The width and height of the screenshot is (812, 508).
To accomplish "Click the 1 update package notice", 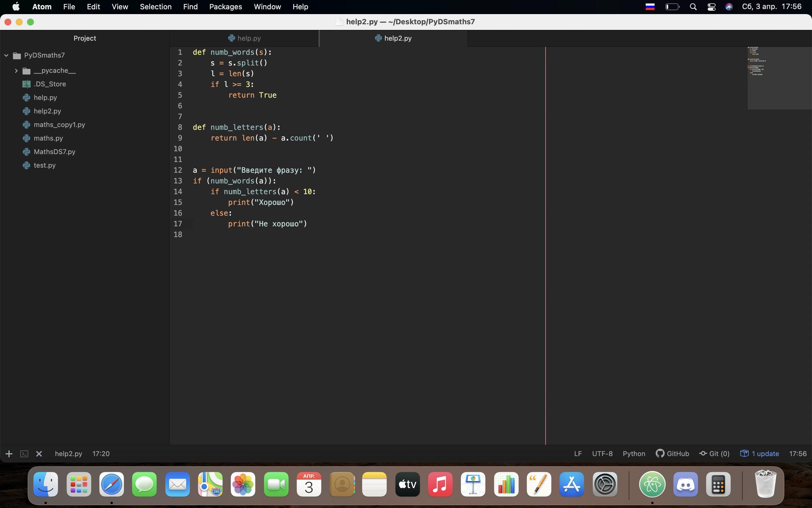I will [x=759, y=454].
